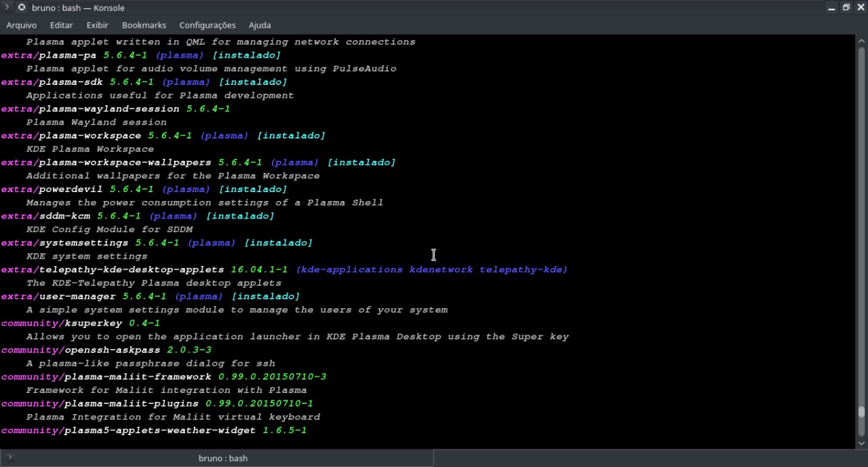Click the version 16.04.1-1
868x467 pixels.
coord(259,269)
